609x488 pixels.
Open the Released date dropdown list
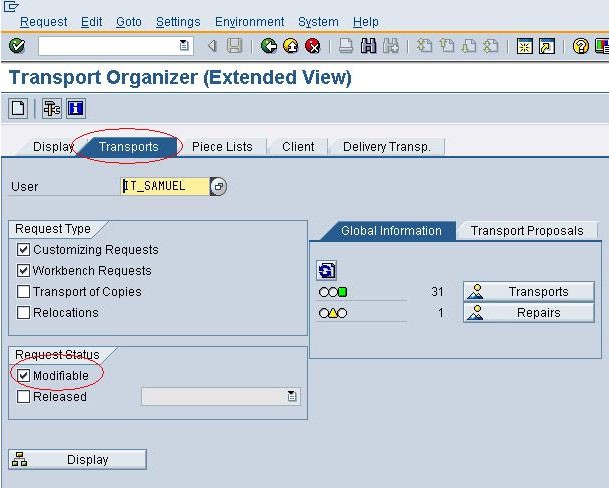coord(292,396)
